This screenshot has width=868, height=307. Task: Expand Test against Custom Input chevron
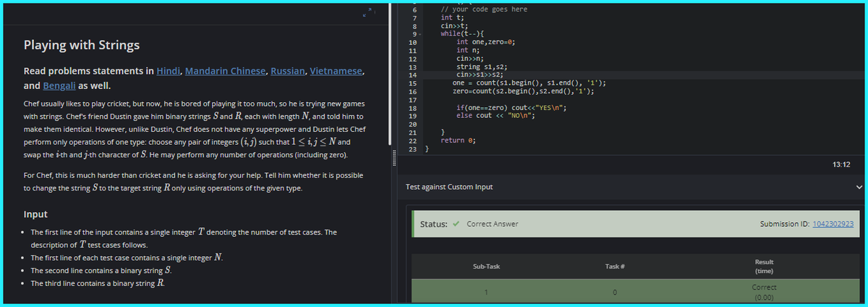858,187
